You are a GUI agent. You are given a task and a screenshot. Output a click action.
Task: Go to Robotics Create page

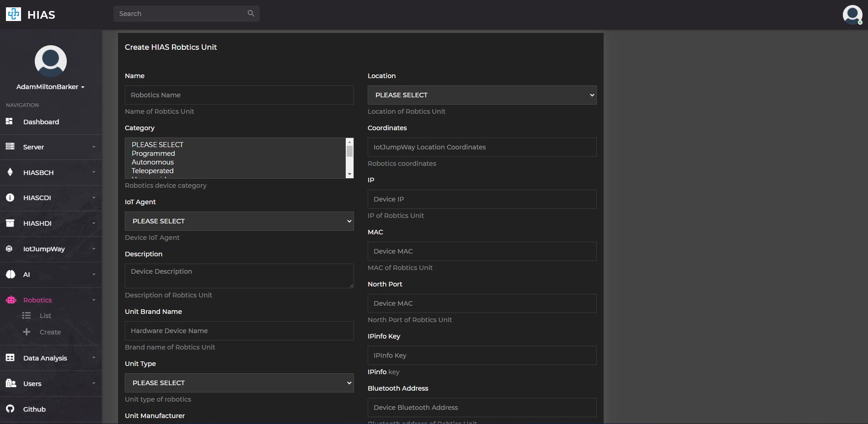[50, 332]
